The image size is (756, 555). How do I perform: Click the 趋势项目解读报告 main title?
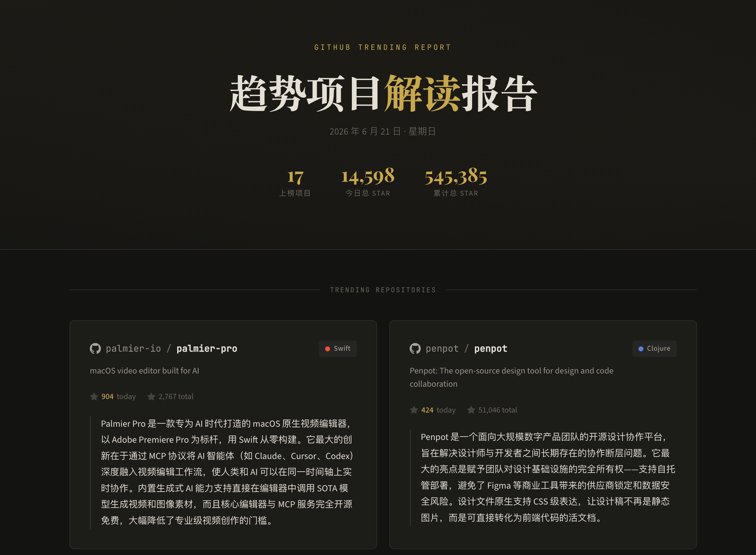pos(383,93)
